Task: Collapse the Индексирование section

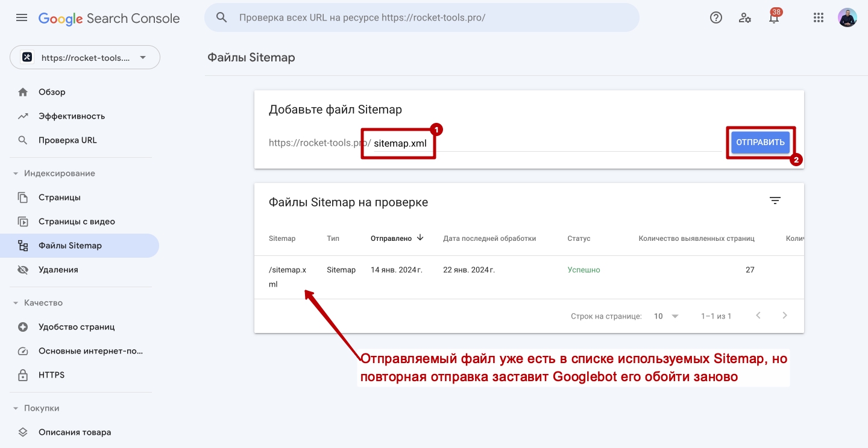Action: click(x=16, y=173)
